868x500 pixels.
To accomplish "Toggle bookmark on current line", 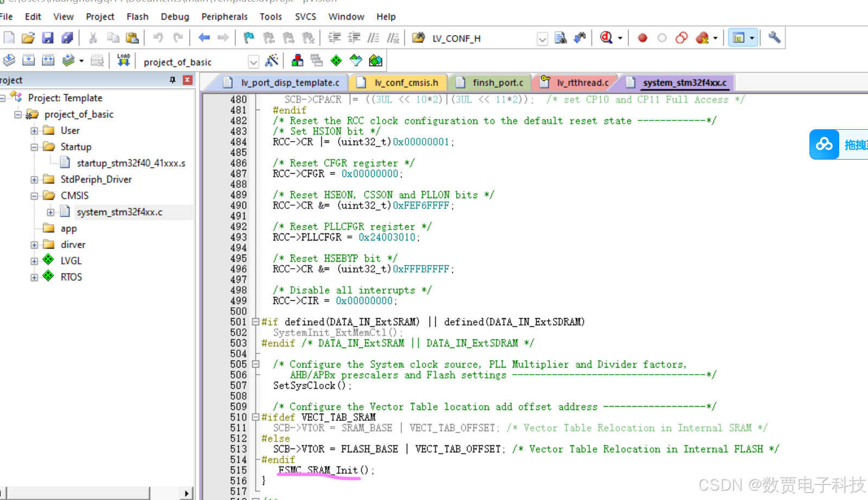I will pyautogui.click(x=249, y=37).
